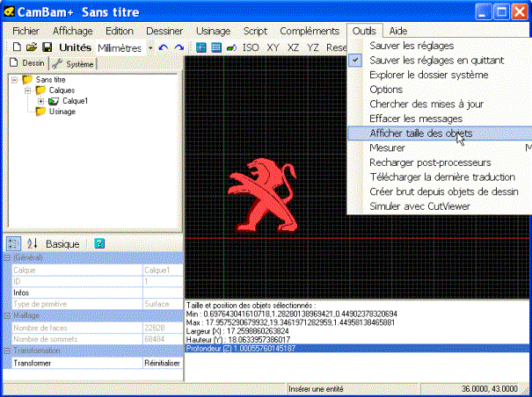Click the green toolpath view icon

(231, 47)
